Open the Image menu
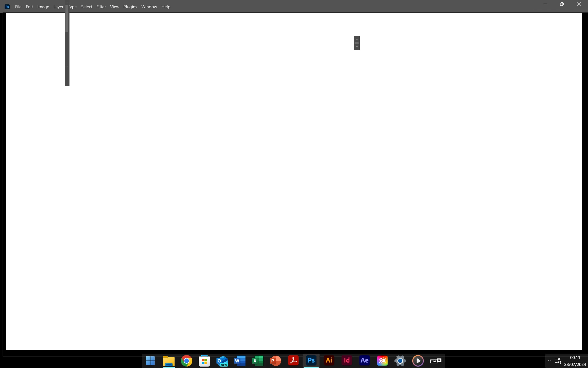The height and width of the screenshot is (368, 588). point(43,7)
